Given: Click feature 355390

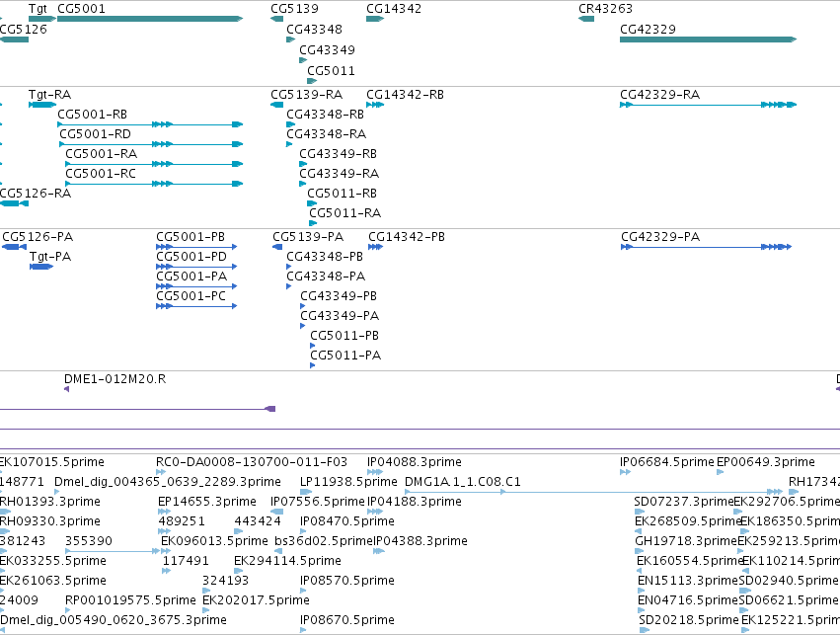Looking at the screenshot, I should tap(89, 541).
